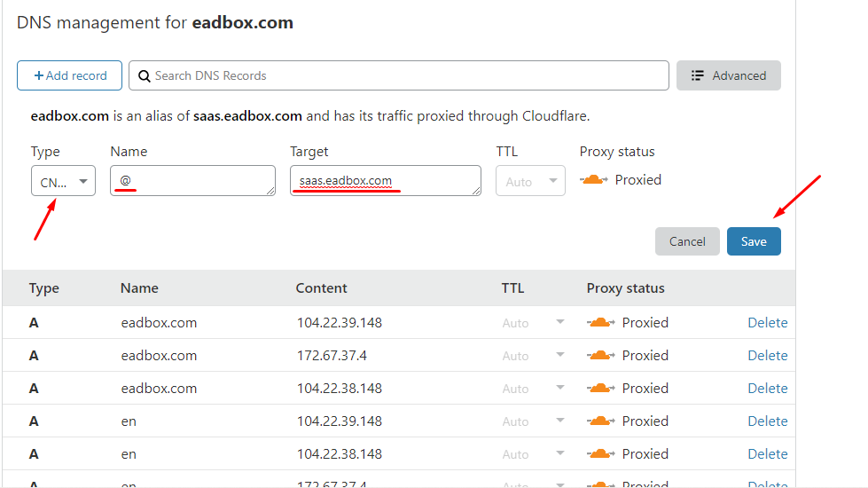868x488 pixels.
Task: Open TTL dropdown for eadbox.com 104.22.38.148 row
Action: pyautogui.click(x=533, y=388)
